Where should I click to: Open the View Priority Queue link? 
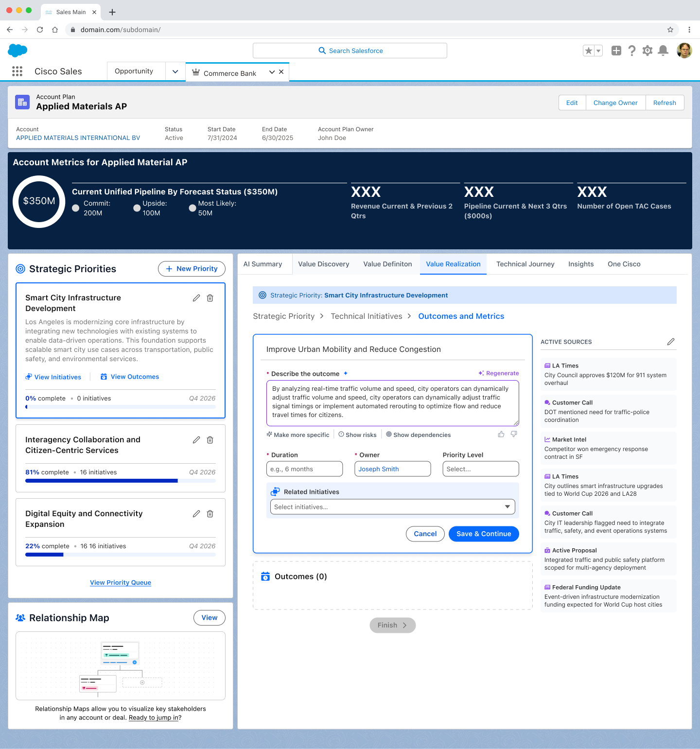click(121, 583)
